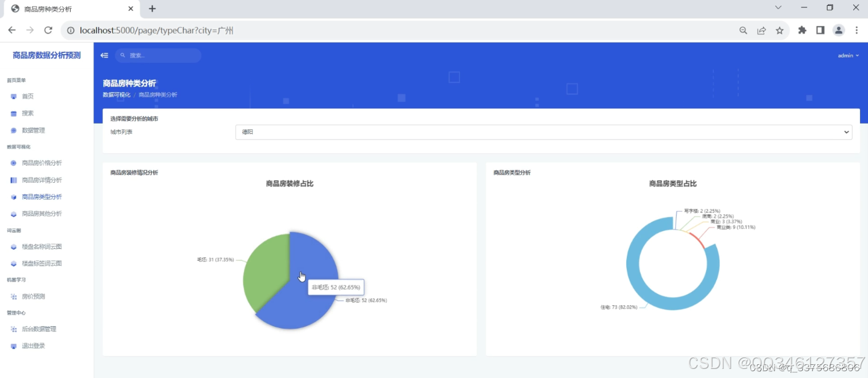Collapse the sidebar with the arrow toggle

pos(104,55)
